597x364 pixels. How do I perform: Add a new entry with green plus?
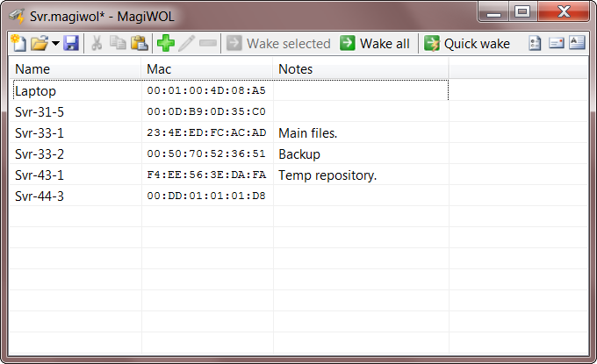166,43
